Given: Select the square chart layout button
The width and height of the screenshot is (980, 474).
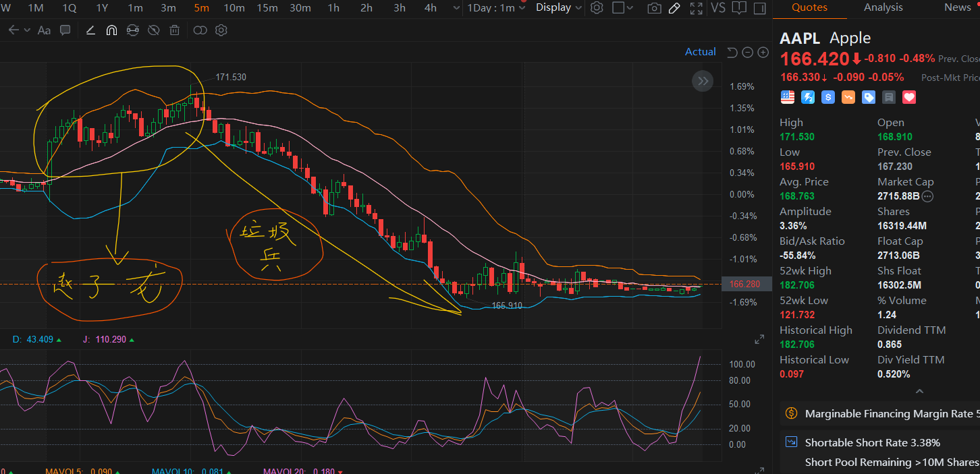Looking at the screenshot, I should (x=618, y=8).
